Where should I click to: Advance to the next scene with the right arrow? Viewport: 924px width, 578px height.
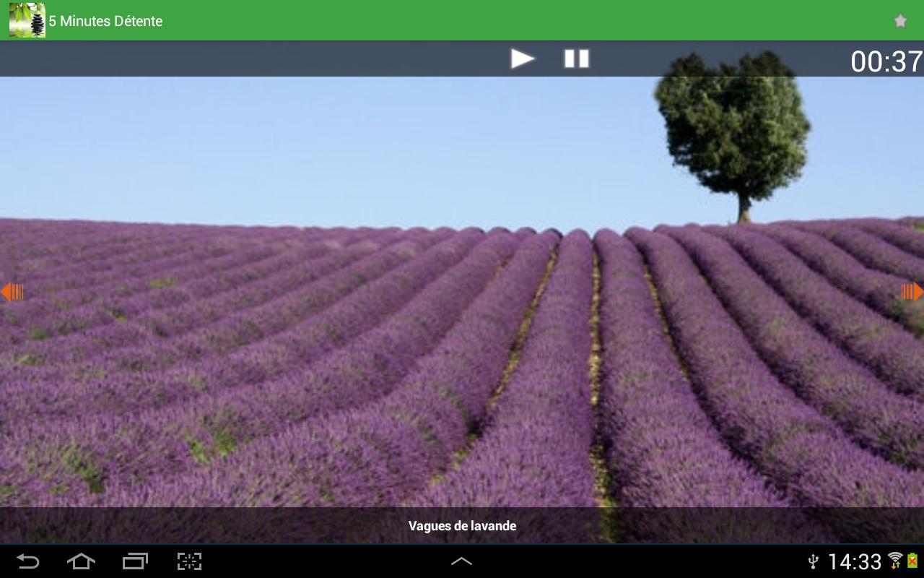point(912,291)
